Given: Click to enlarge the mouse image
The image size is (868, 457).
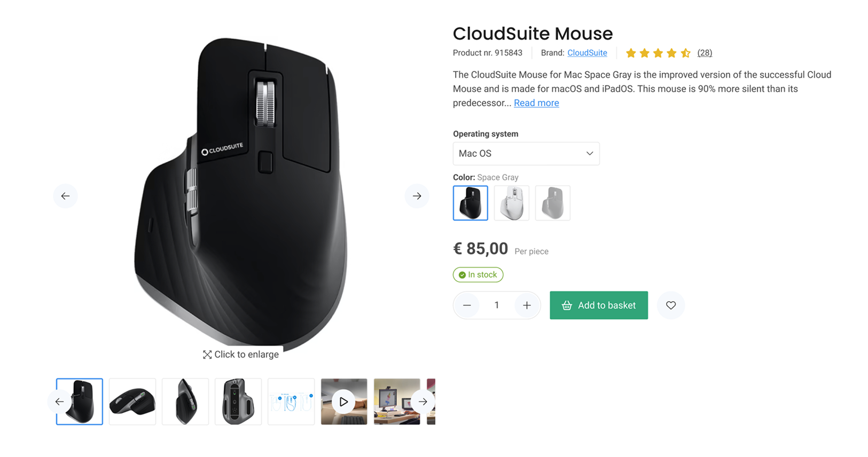Looking at the screenshot, I should (241, 354).
